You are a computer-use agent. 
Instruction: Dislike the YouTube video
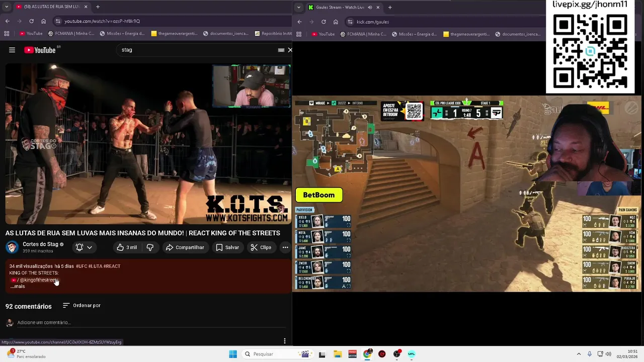pos(150,247)
